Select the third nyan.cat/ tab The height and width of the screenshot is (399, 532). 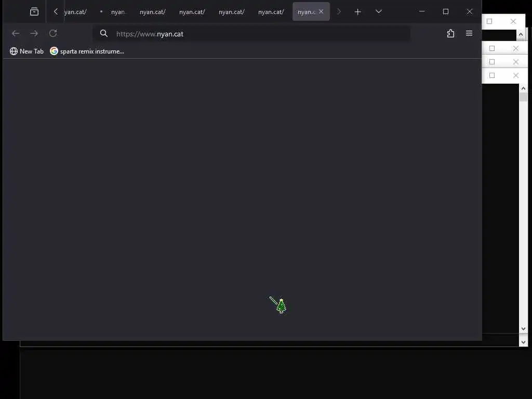pyautogui.click(x=153, y=12)
